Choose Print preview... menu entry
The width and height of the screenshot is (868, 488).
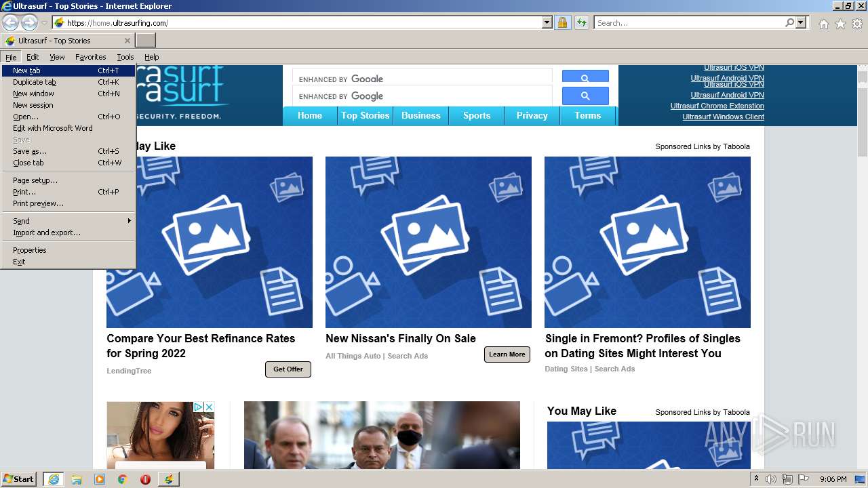(x=68, y=203)
